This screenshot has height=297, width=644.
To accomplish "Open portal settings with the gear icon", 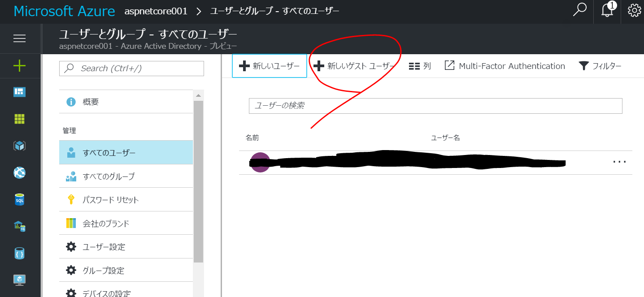I will tap(634, 11).
